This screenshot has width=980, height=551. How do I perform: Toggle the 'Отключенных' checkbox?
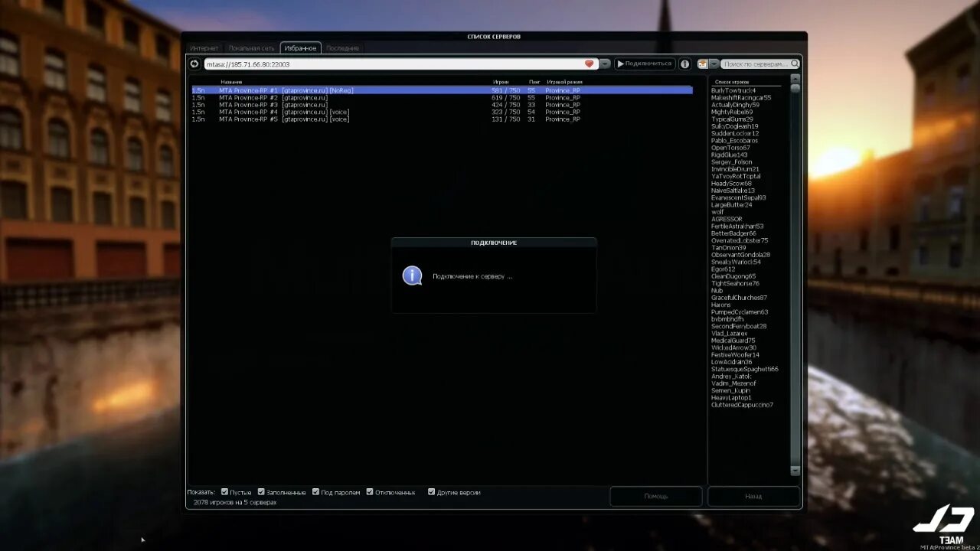point(370,492)
